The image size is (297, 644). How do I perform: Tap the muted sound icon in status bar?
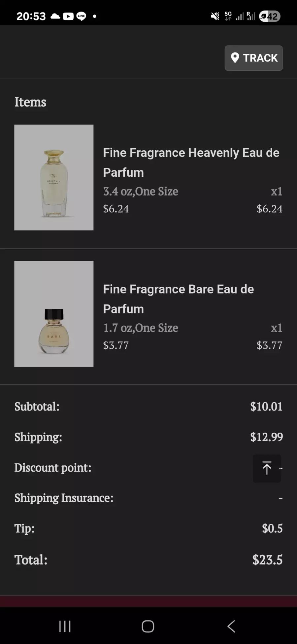pyautogui.click(x=215, y=16)
